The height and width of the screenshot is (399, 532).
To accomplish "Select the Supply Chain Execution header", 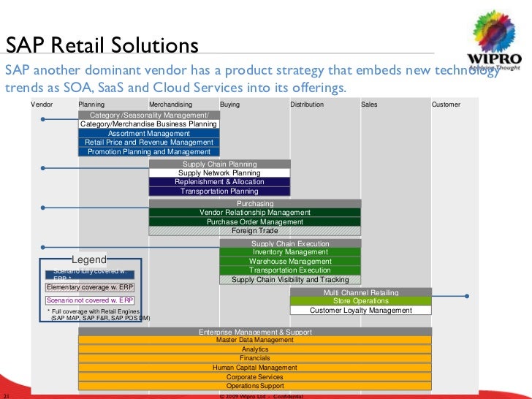I will [290, 243].
